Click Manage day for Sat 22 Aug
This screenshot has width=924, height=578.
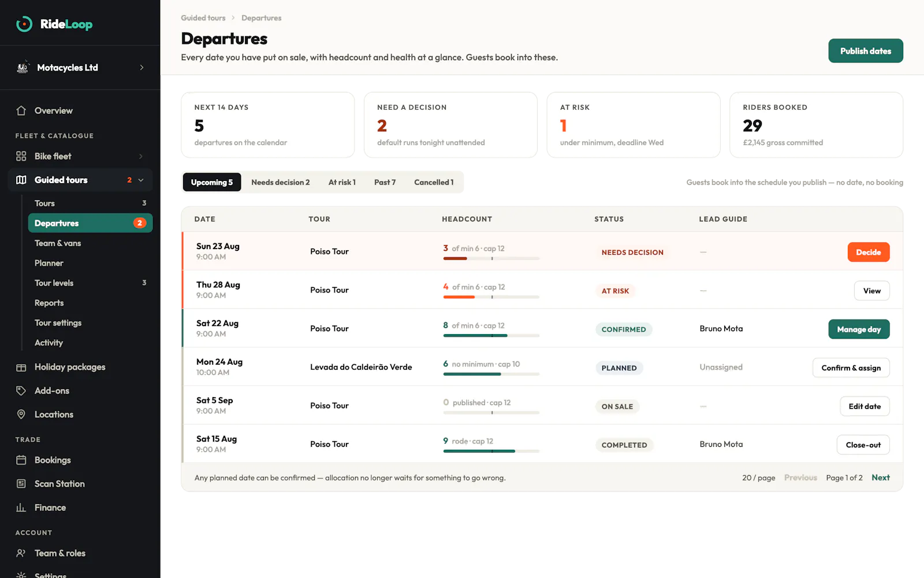tap(859, 329)
